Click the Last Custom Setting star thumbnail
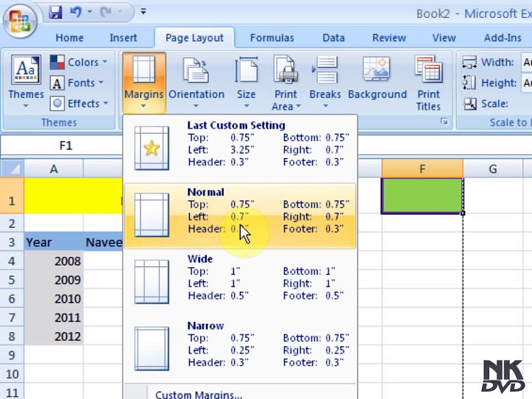The image size is (532, 399). click(152, 148)
